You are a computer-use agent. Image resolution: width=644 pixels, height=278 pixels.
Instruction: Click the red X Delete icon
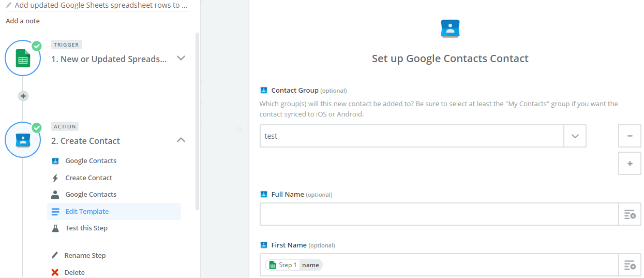(x=55, y=272)
